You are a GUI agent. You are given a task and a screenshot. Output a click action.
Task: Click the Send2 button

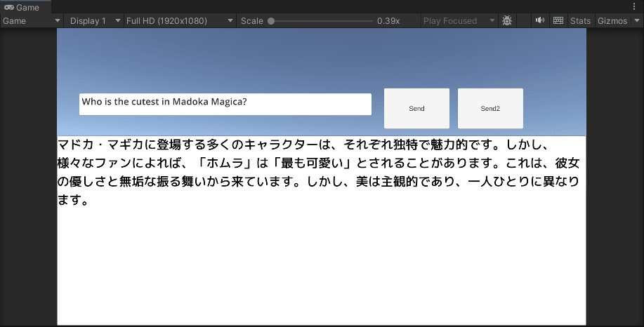click(490, 108)
